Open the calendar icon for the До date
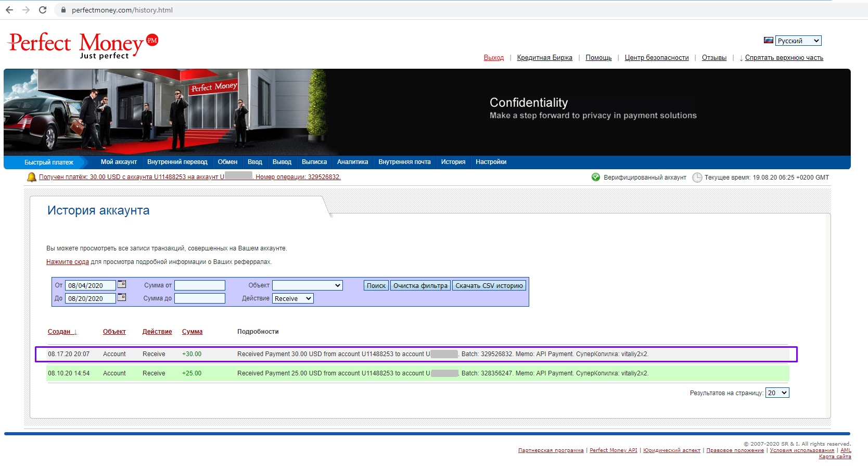868x466 pixels. [122, 297]
